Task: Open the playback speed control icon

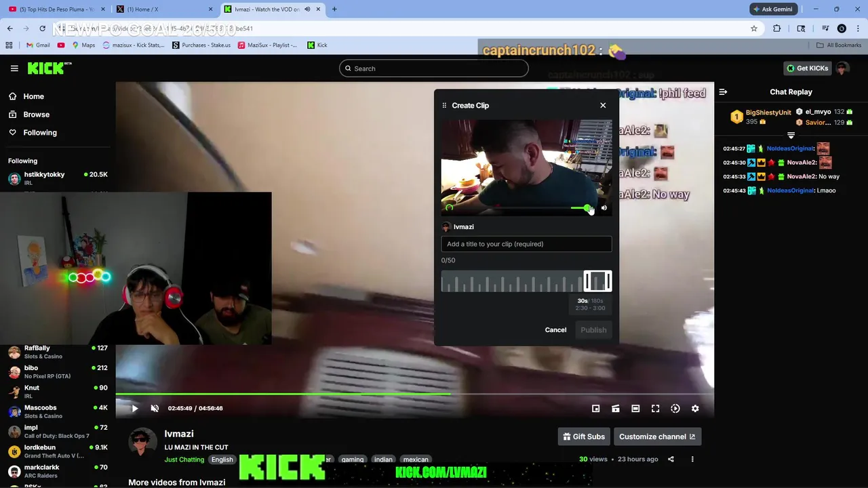Action: (x=675, y=409)
